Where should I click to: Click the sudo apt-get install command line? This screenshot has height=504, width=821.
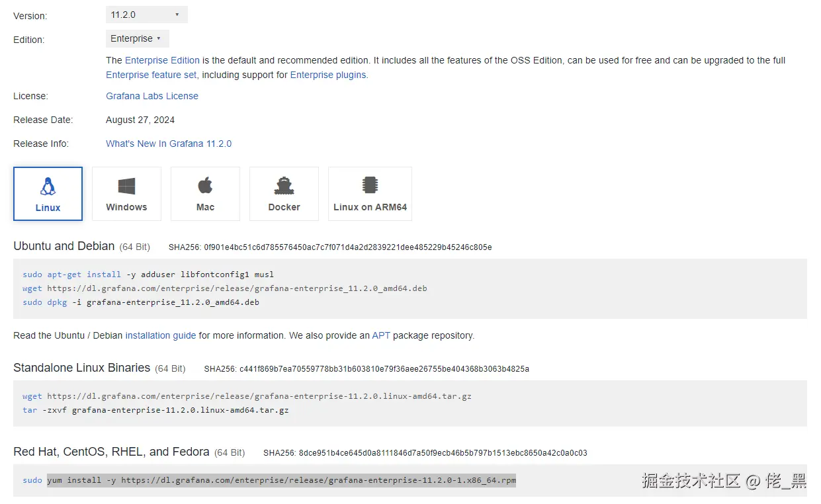pos(148,274)
